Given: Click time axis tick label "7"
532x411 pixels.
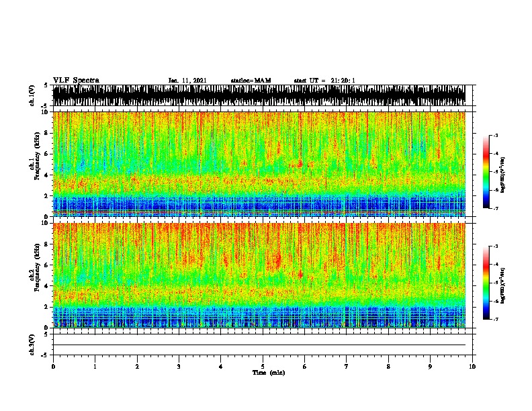Looking at the screenshot, I should point(347,367).
